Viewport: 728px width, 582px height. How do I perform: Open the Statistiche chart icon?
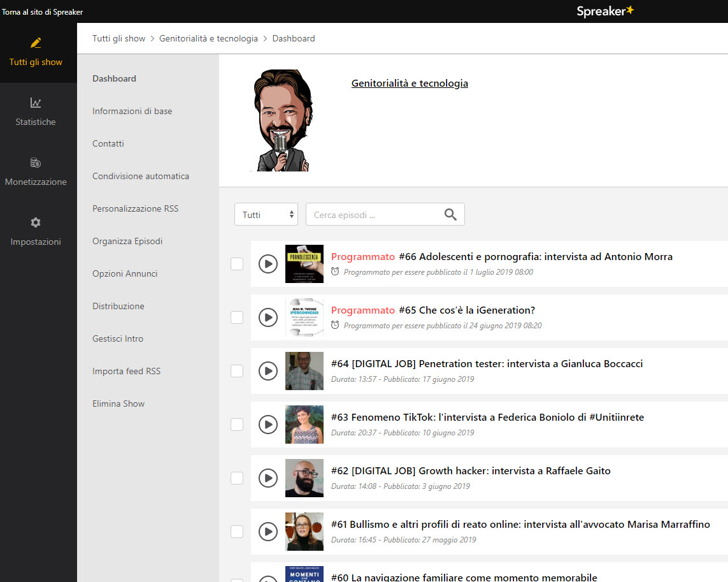click(x=36, y=103)
